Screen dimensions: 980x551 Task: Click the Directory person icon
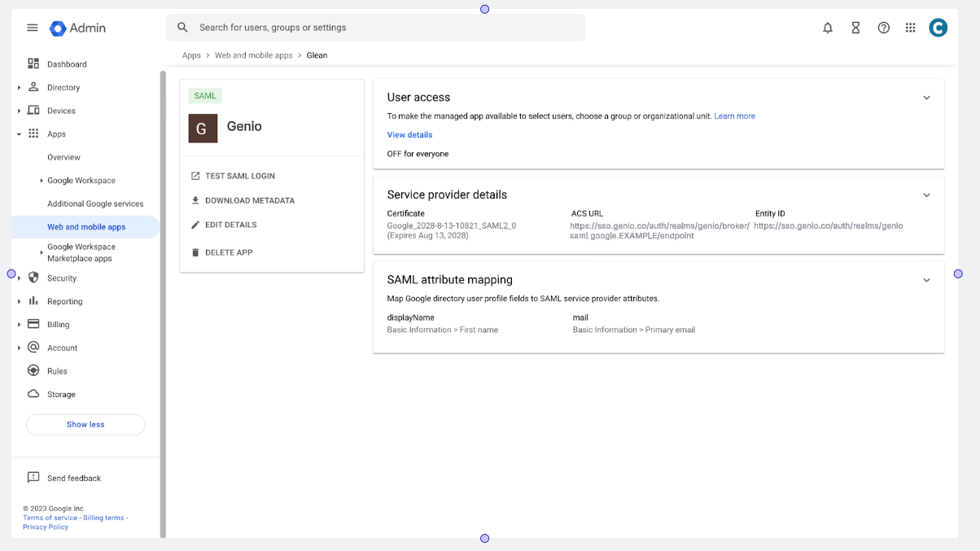[33, 87]
